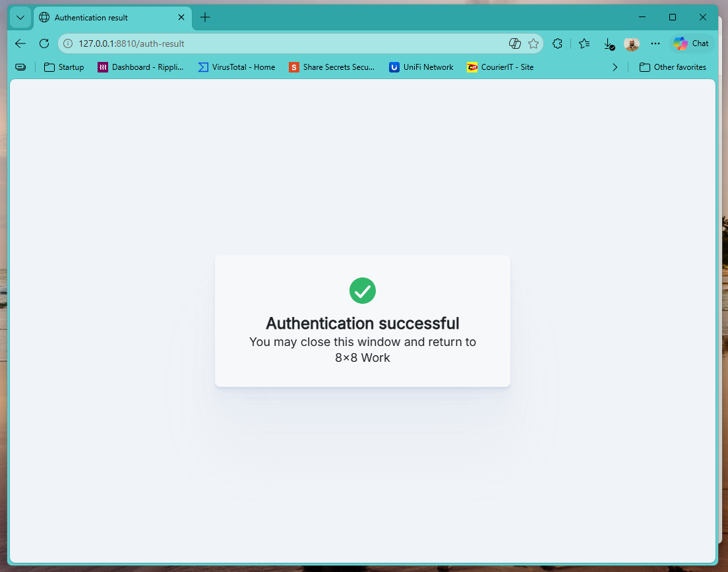Open the browser profile avatar
728x572 pixels.
point(632,43)
